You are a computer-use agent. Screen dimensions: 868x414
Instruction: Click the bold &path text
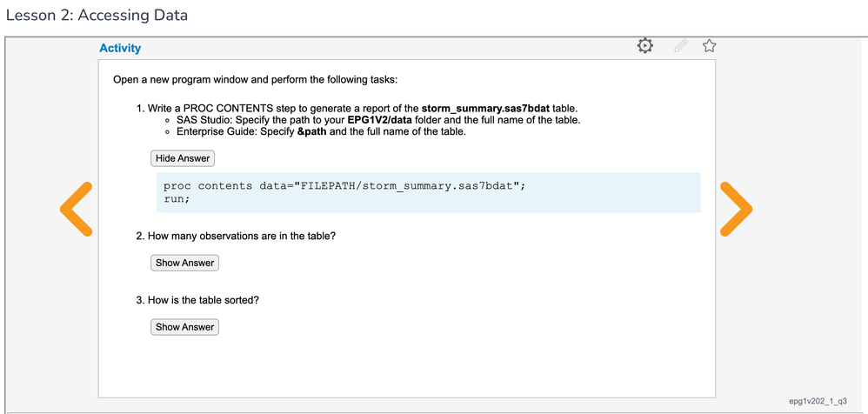(x=310, y=131)
